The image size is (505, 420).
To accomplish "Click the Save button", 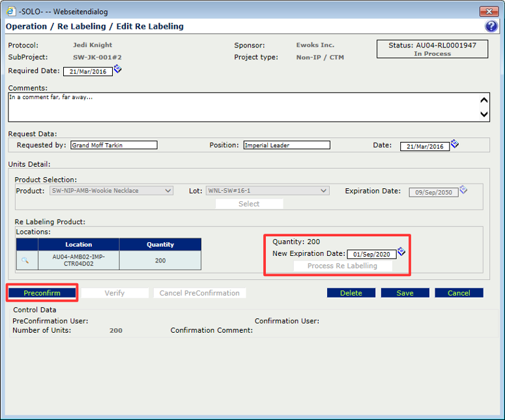I will point(405,293).
